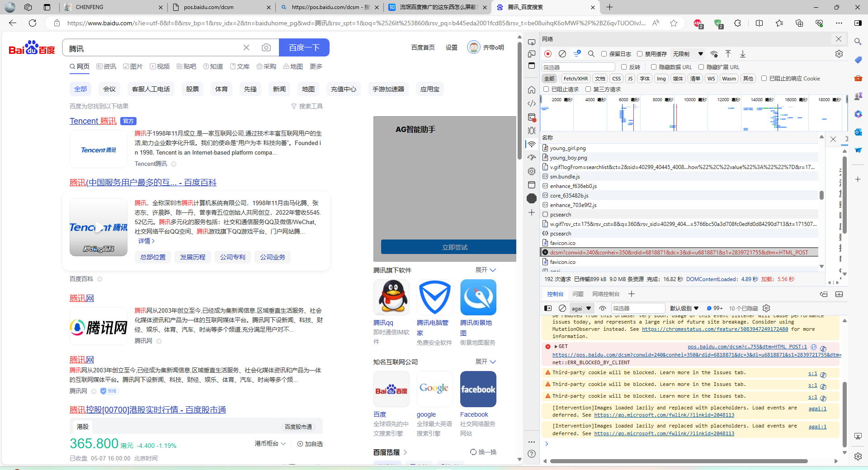Image resolution: width=868 pixels, height=470 pixels.
Task: Switch to Baidu 图片 search tab
Action: [133, 66]
